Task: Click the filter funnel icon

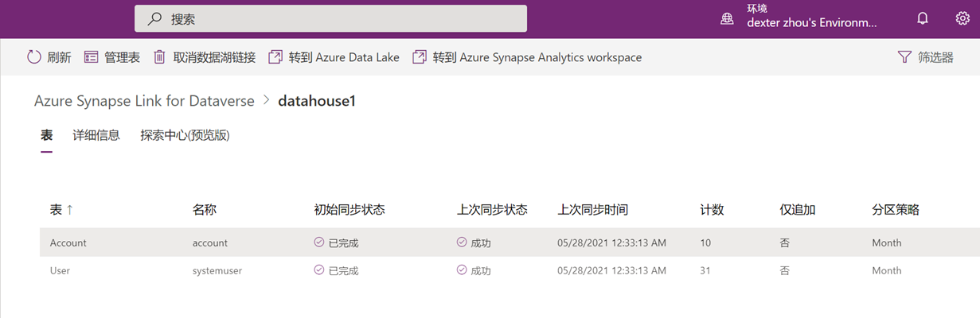Action: pyautogui.click(x=904, y=57)
